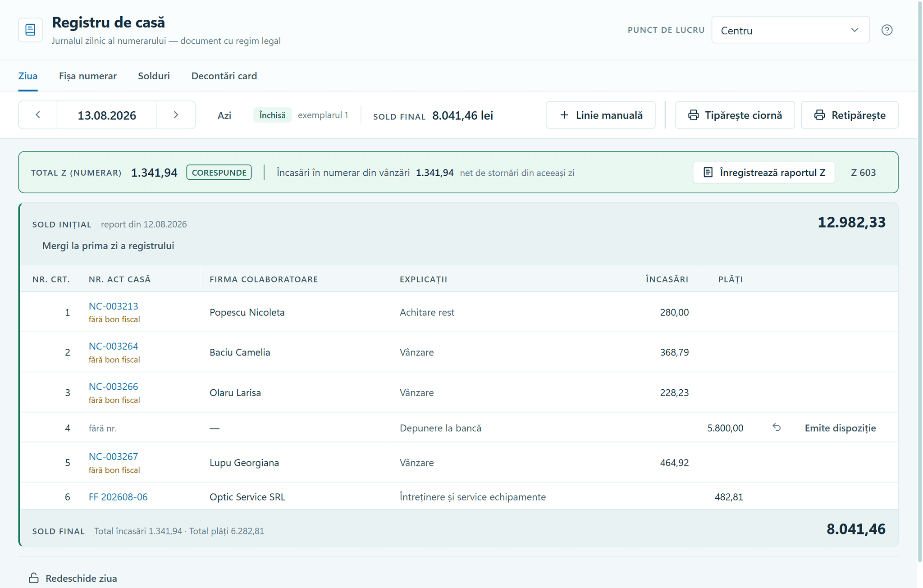Open document link NC-003213
923x588 pixels.
(x=114, y=306)
